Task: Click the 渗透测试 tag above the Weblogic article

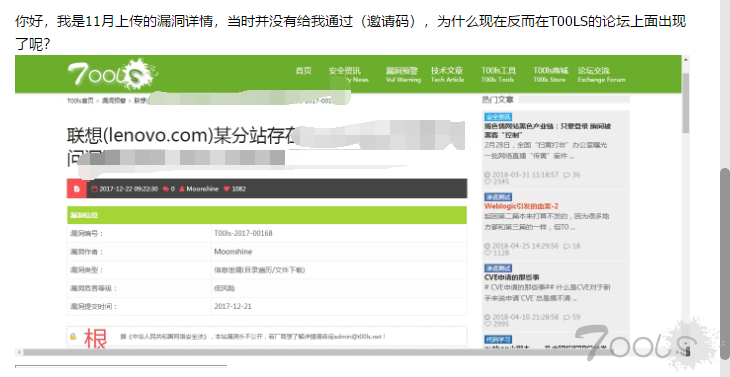Action: [x=498, y=197]
